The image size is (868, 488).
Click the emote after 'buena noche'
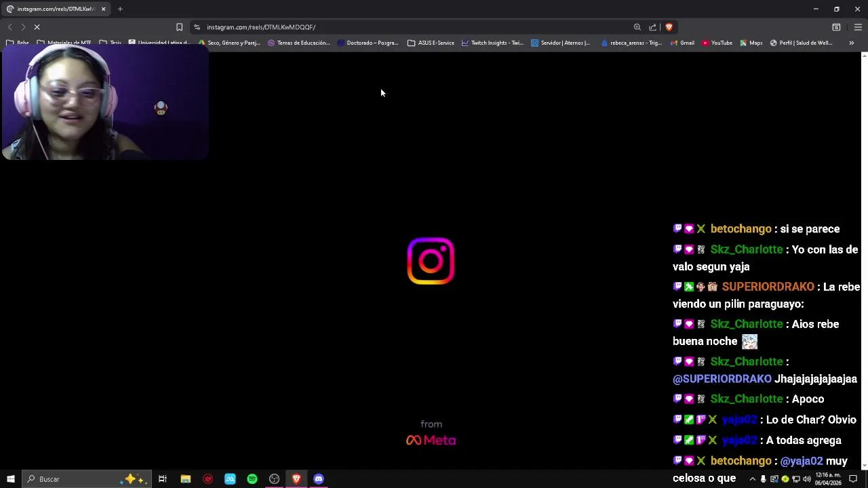click(749, 342)
